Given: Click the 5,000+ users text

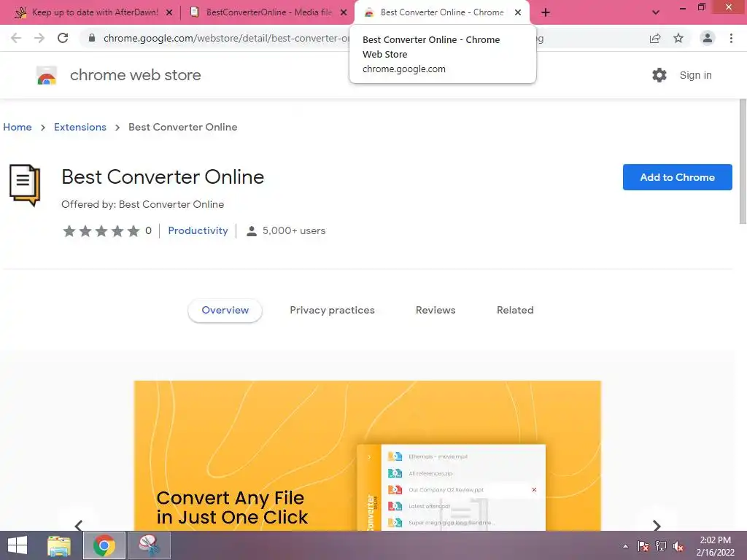Looking at the screenshot, I should [293, 230].
